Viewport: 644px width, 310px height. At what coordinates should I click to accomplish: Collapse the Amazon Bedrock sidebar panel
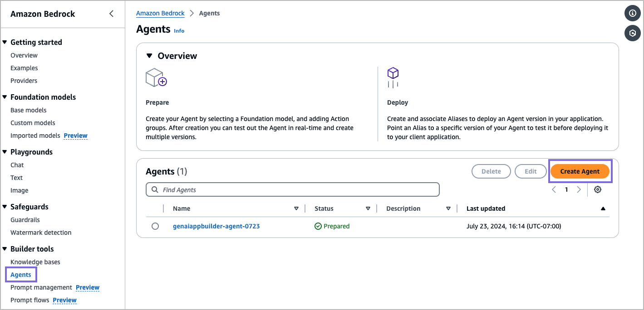(x=111, y=14)
